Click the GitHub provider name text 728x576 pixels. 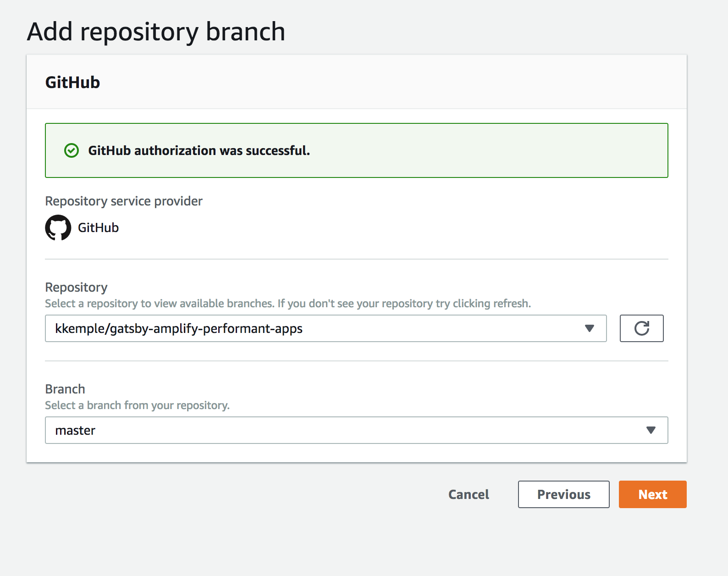click(98, 227)
